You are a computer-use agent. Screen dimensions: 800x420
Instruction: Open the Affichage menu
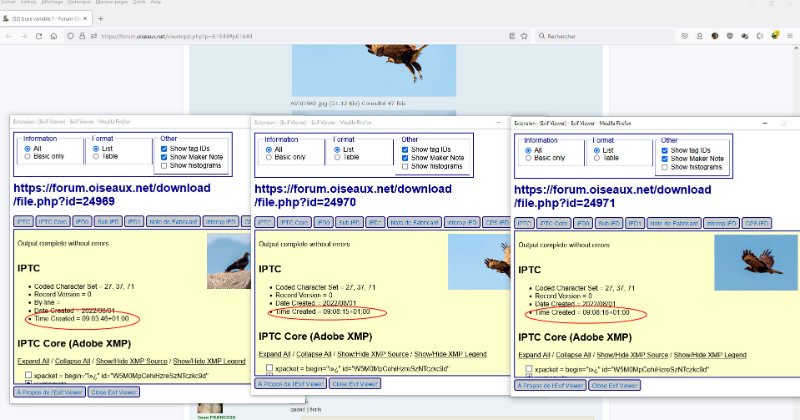(52, 2)
